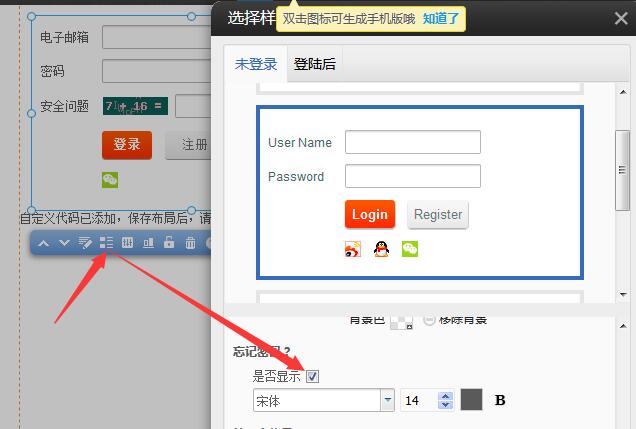Viewport: 636px width, 429px height.
Task: Toggle the bold B button
Action: click(500, 401)
